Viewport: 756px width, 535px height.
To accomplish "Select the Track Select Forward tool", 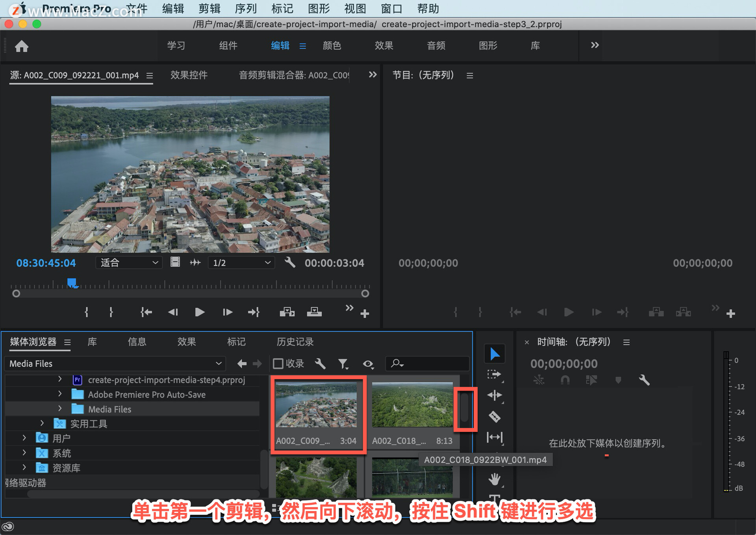I will [x=494, y=374].
